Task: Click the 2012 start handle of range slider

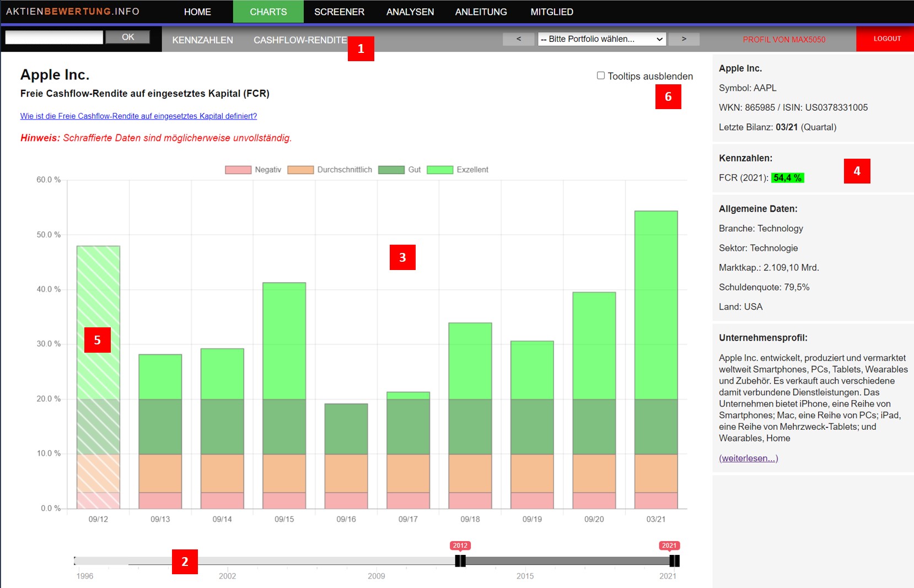Action: click(x=460, y=561)
